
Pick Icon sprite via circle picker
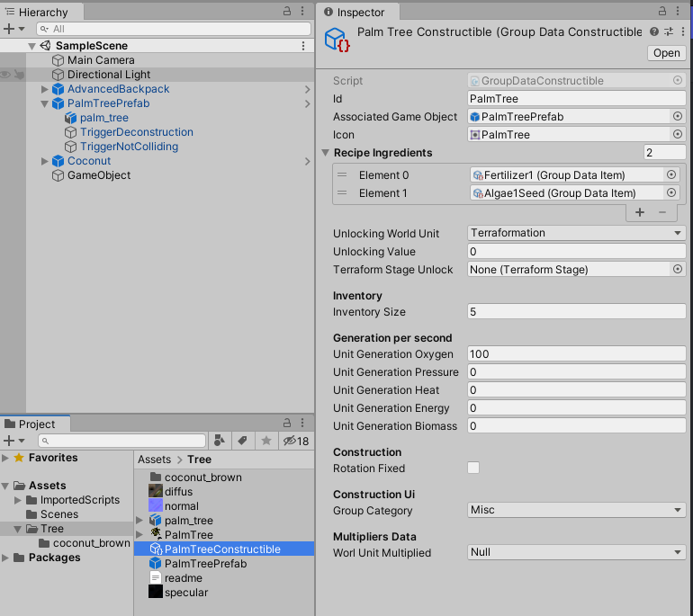tap(677, 134)
